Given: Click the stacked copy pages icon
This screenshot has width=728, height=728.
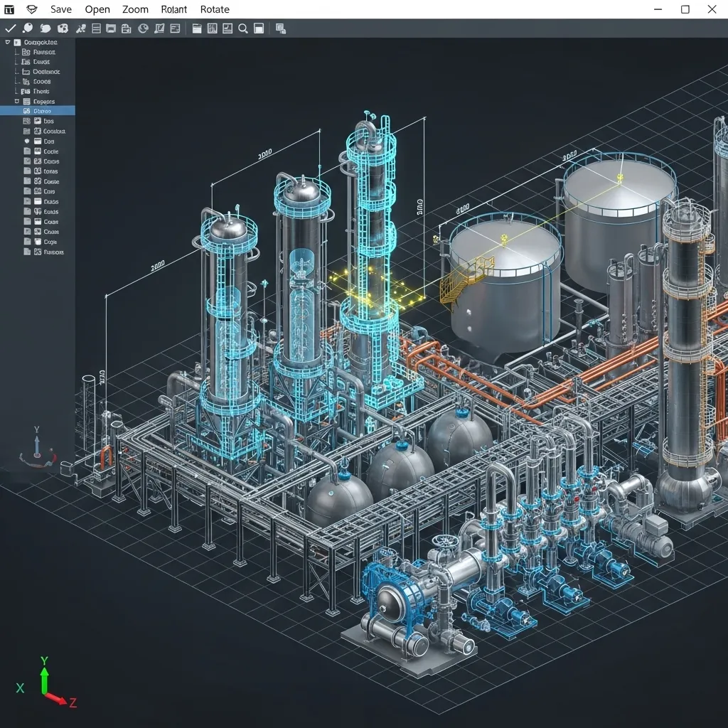Looking at the screenshot, I should [280, 29].
